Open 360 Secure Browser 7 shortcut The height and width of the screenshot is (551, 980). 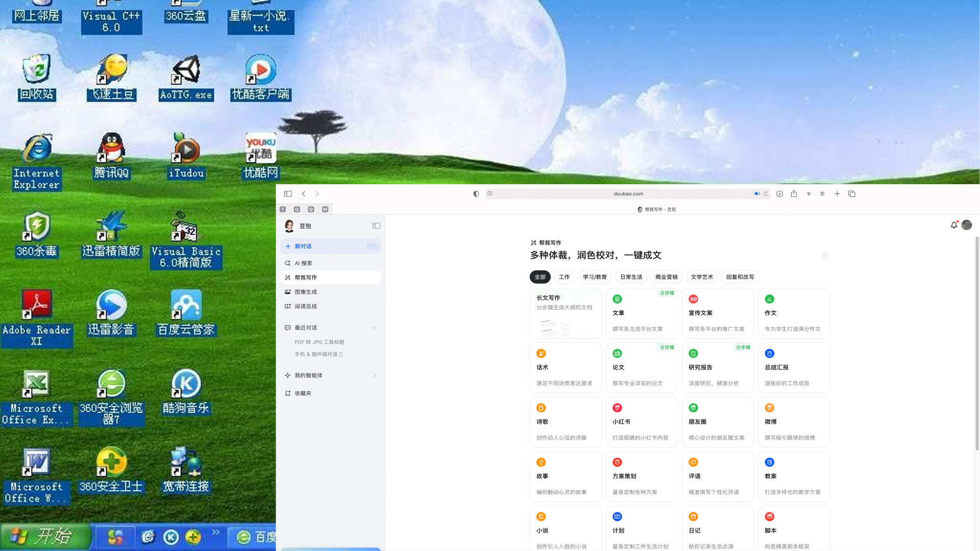pos(111,397)
